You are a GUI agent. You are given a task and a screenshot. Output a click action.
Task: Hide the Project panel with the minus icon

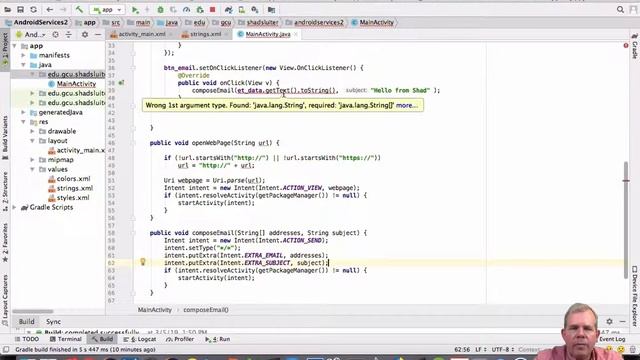pos(98,35)
